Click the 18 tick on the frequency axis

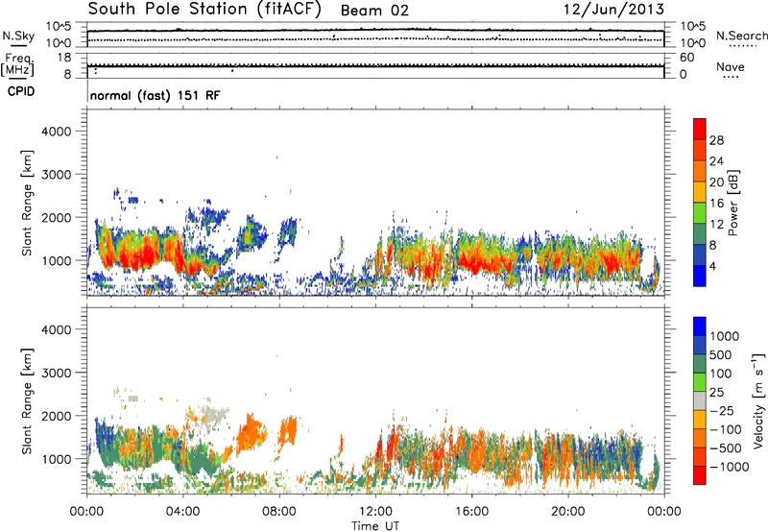pyautogui.click(x=64, y=58)
